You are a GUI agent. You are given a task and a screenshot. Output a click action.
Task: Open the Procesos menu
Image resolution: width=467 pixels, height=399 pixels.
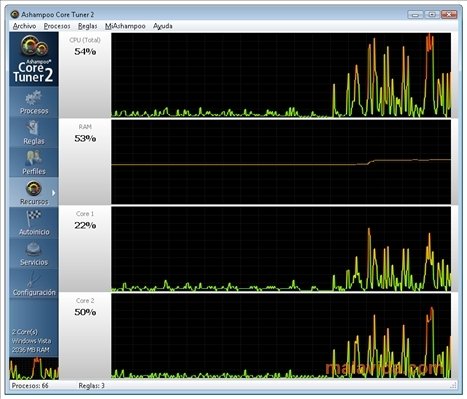57,26
